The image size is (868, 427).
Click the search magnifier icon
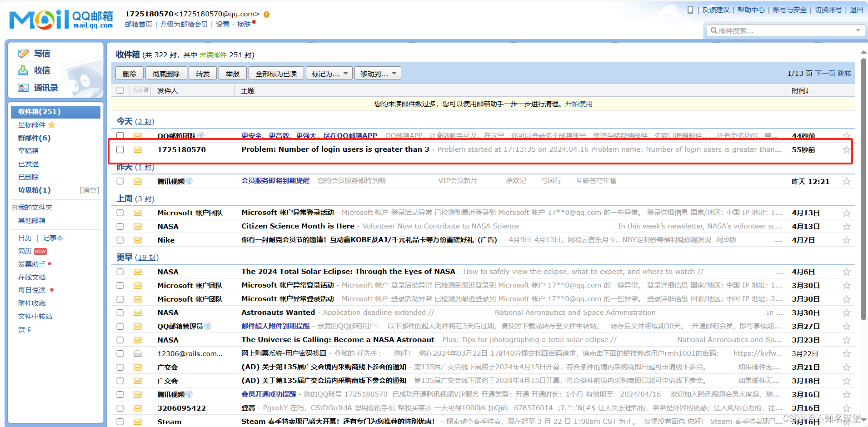point(713,30)
